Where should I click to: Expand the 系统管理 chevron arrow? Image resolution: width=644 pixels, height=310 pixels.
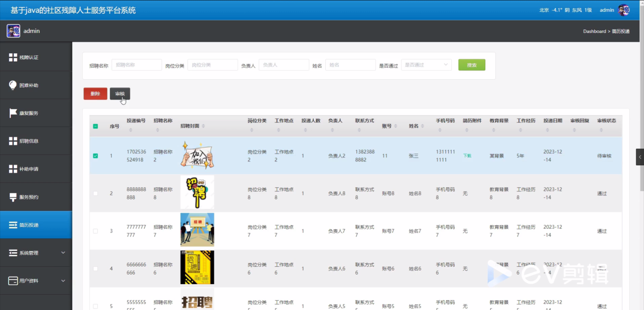63,253
